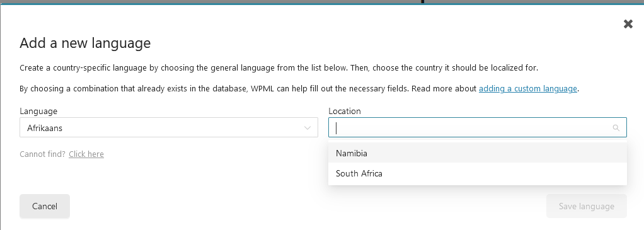The height and width of the screenshot is (230, 644).
Task: Click empty space between Cancel and Save language
Action: tap(308, 206)
